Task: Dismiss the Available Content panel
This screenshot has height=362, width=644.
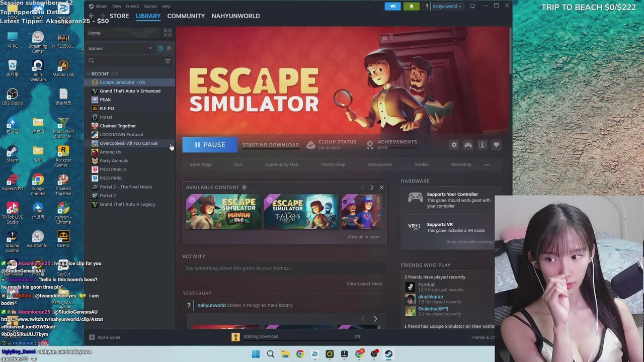Action: [x=381, y=188]
